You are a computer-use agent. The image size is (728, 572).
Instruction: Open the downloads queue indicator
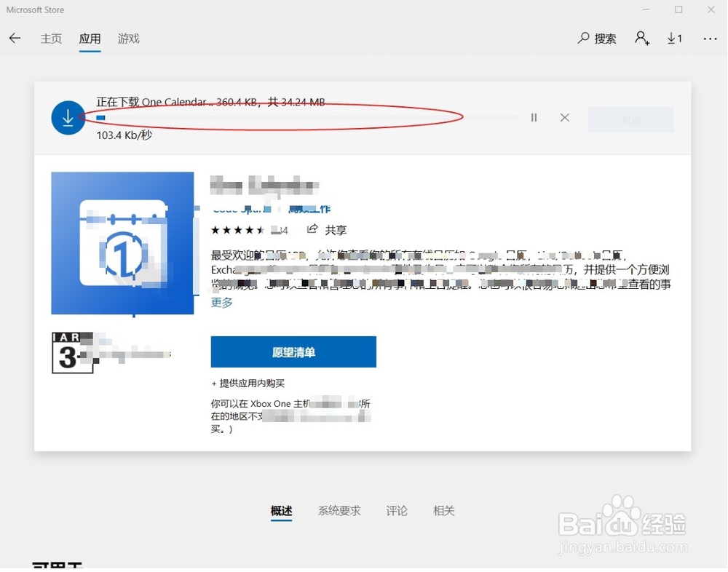675,39
